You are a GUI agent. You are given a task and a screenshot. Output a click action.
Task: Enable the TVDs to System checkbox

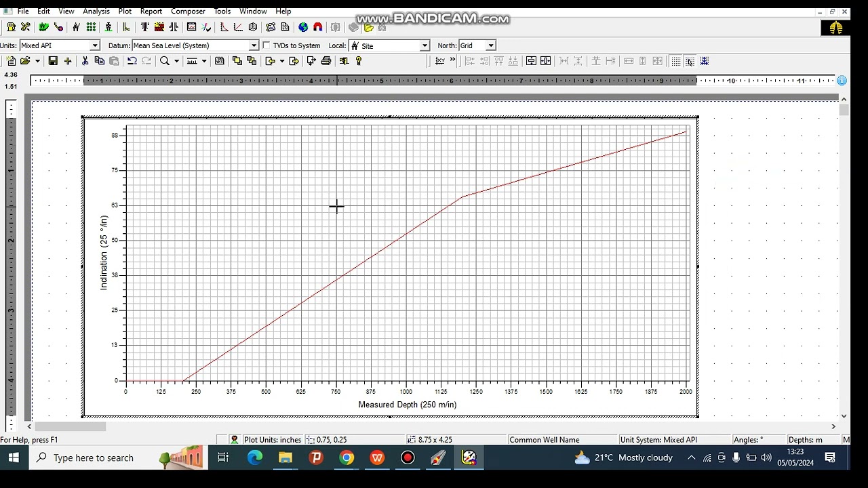(267, 45)
